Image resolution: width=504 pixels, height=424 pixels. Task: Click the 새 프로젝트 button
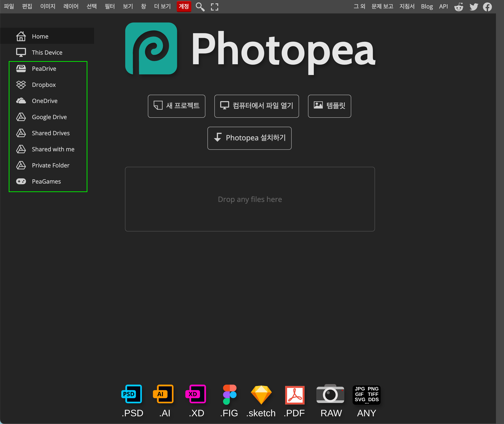point(177,106)
